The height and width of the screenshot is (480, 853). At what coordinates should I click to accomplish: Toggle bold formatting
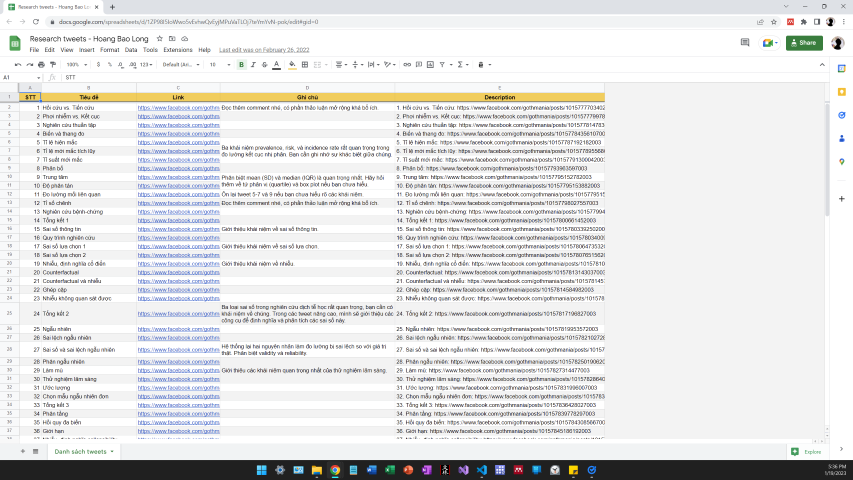click(242, 65)
